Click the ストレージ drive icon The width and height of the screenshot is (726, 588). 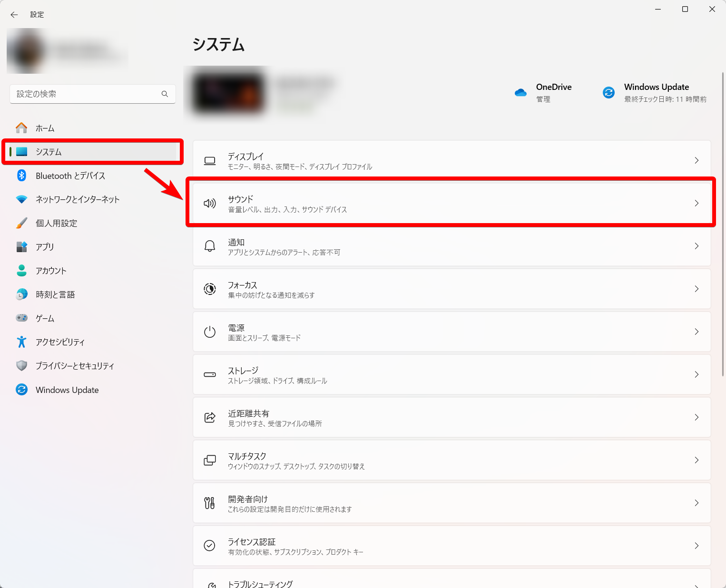210,374
